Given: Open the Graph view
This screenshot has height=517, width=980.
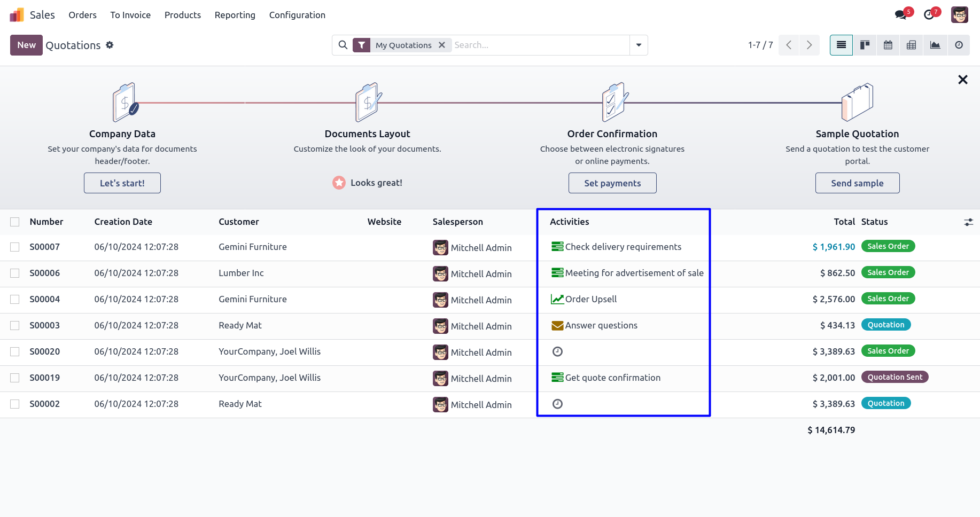Looking at the screenshot, I should [935, 45].
